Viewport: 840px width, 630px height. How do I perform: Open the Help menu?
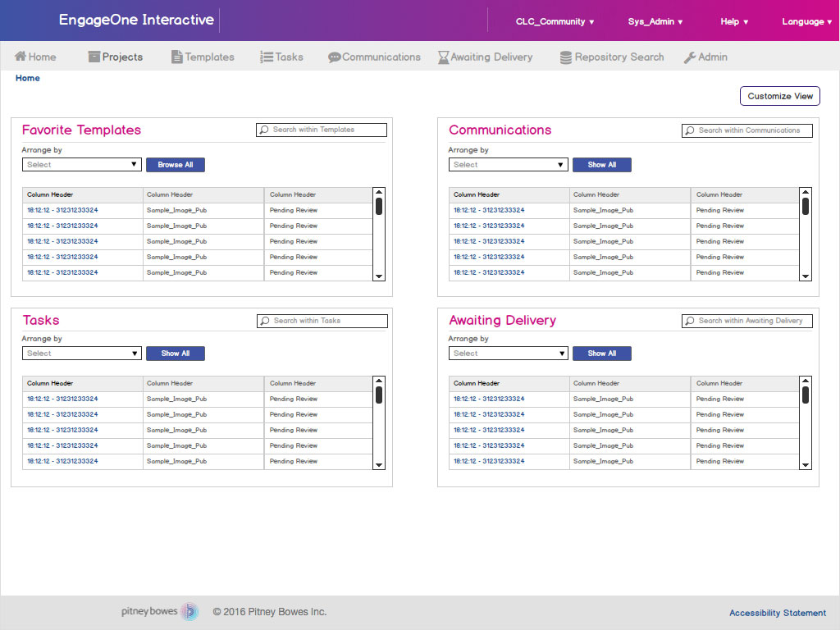click(x=734, y=22)
